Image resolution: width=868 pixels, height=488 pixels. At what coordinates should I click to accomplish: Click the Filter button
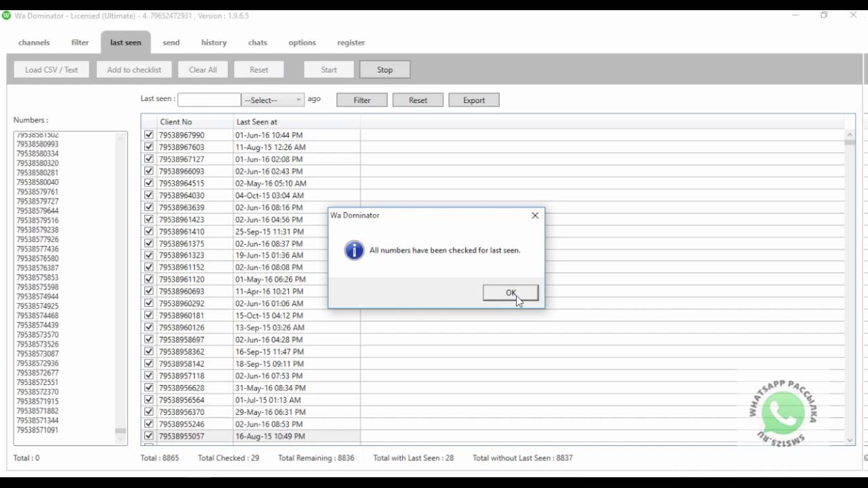[x=361, y=99]
